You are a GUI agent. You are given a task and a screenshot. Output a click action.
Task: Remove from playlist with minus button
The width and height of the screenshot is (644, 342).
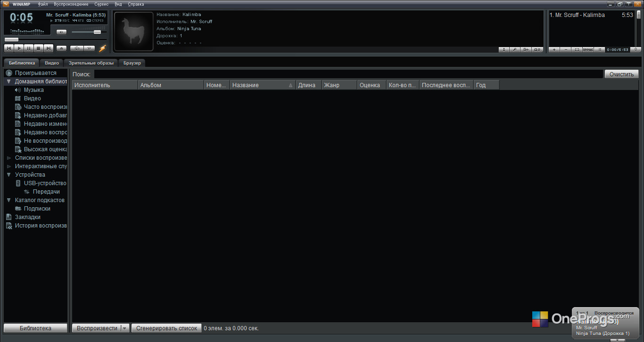pyautogui.click(x=566, y=49)
